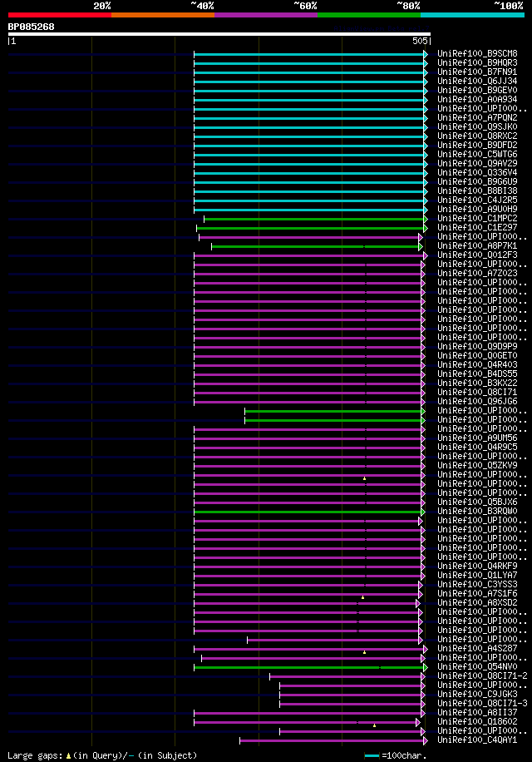Click hit label UniRef100_B3RQW0
Viewport: 532px width, 762px height.
tap(477, 512)
